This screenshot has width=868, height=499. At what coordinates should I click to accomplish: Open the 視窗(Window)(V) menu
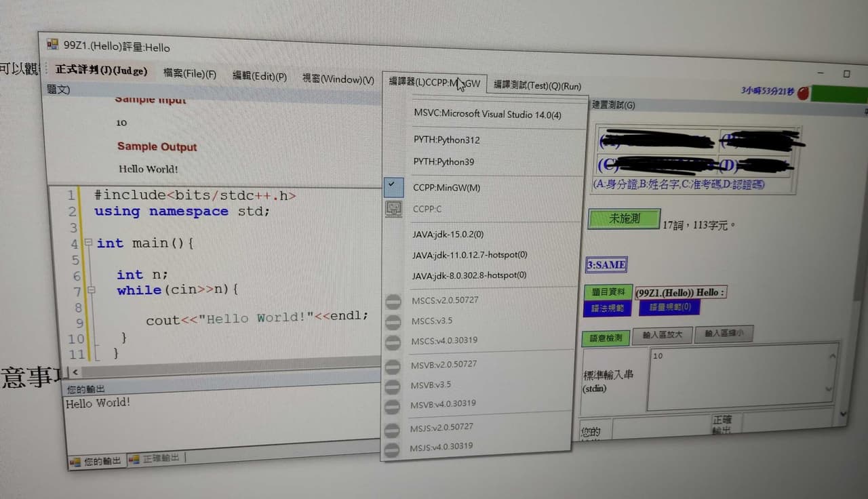point(338,79)
